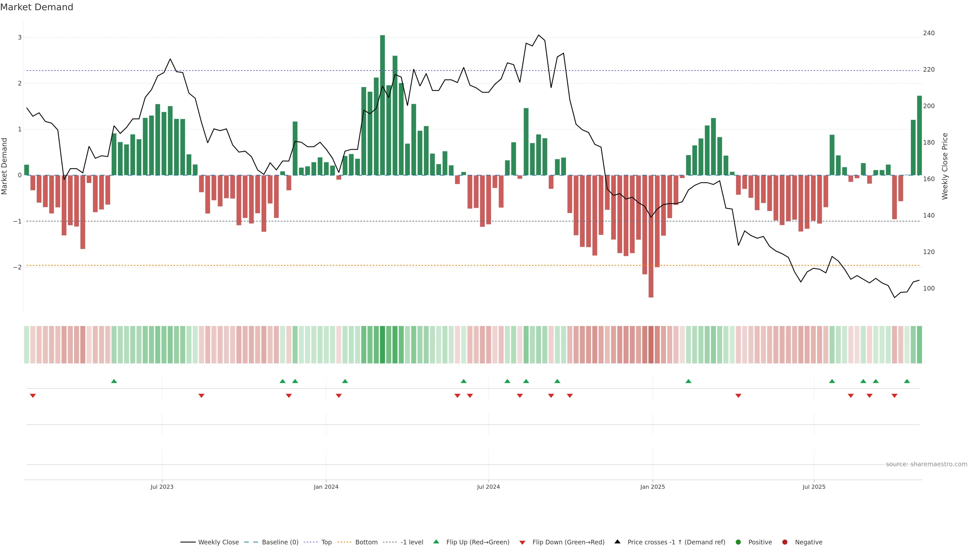Click the leftmost red flip-down marker on the timeline
The image size is (980, 551).
[33, 396]
